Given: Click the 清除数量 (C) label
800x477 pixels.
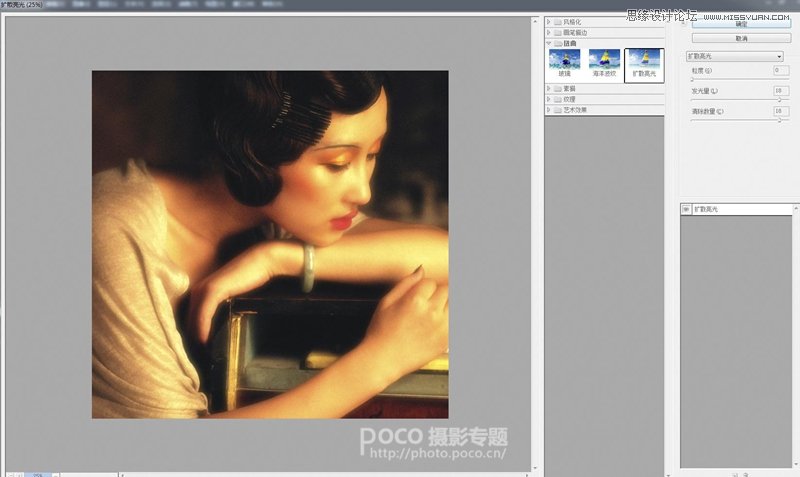Looking at the screenshot, I should click(708, 111).
